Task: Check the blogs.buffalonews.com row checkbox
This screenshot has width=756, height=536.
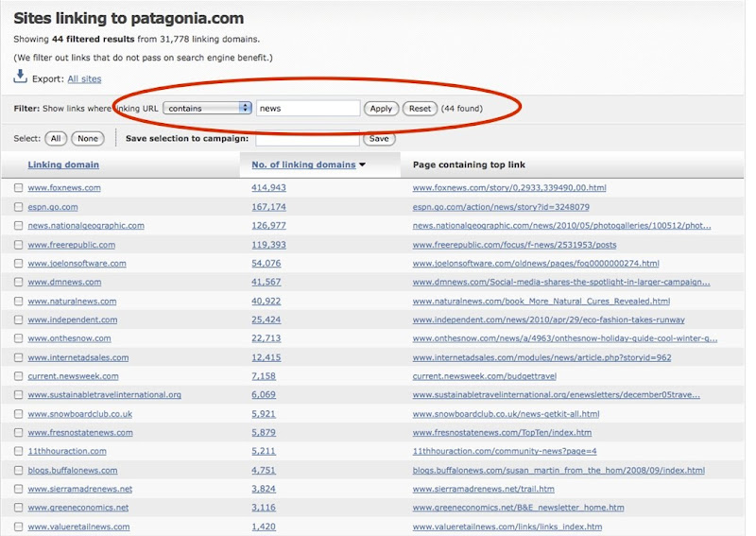Action: [x=18, y=470]
